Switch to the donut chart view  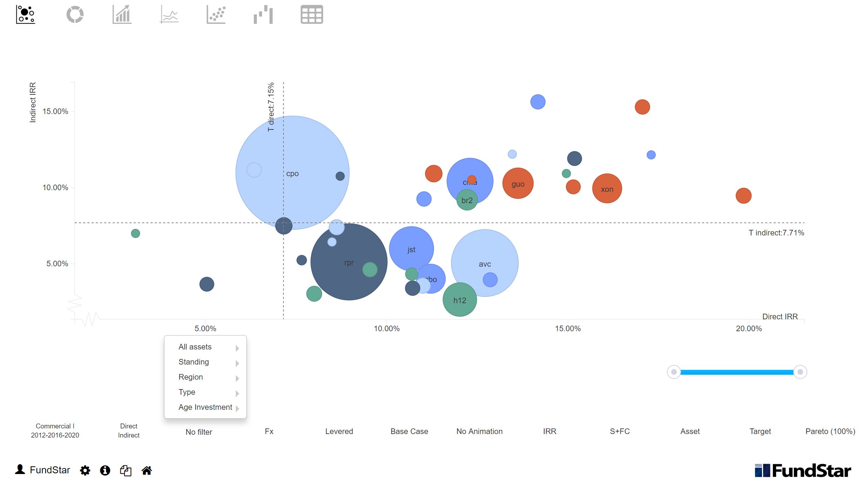coord(75,15)
